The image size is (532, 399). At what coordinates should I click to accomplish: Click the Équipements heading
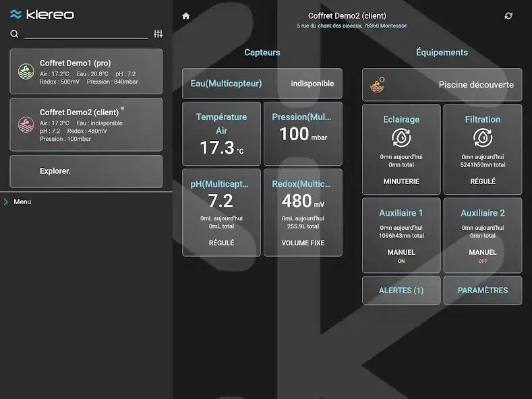click(442, 53)
